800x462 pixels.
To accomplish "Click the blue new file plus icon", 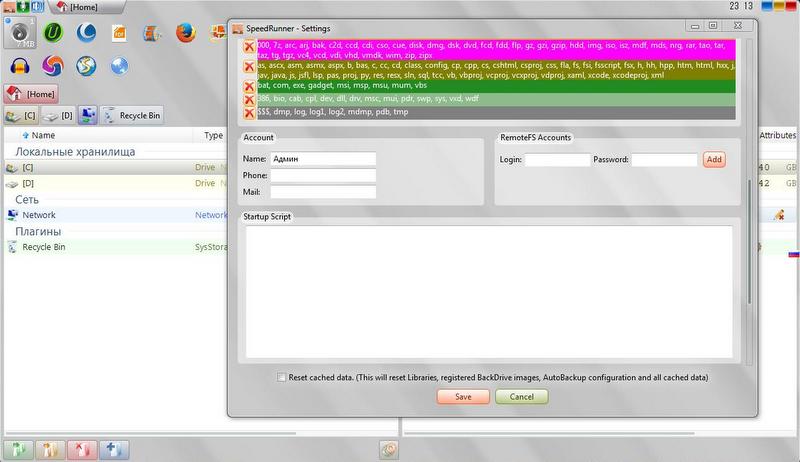I will pos(114,450).
